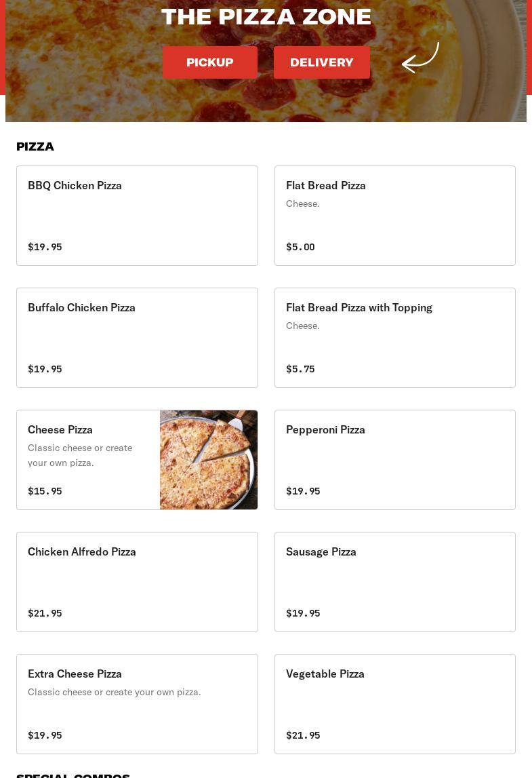The width and height of the screenshot is (532, 778).
Task: Click the Pickup button
Action: 209,62
